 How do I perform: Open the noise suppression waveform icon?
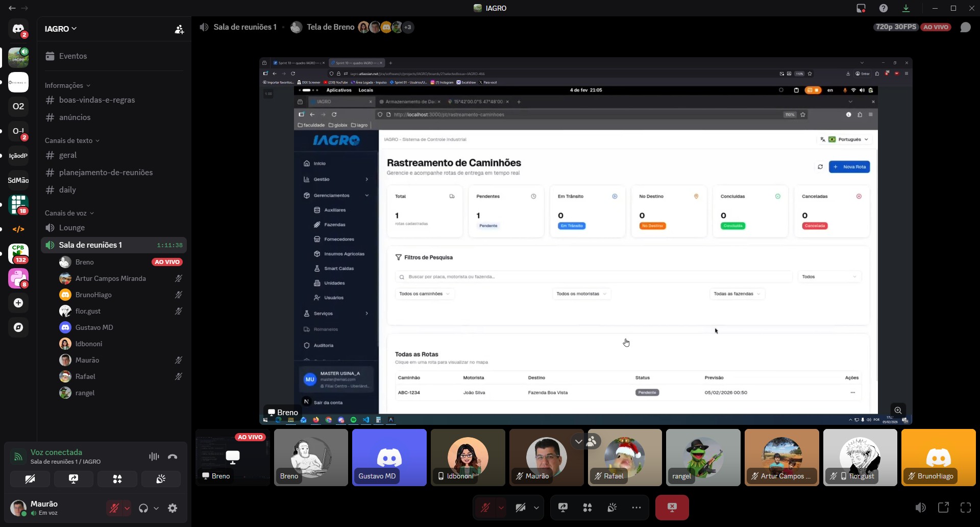[x=154, y=457]
